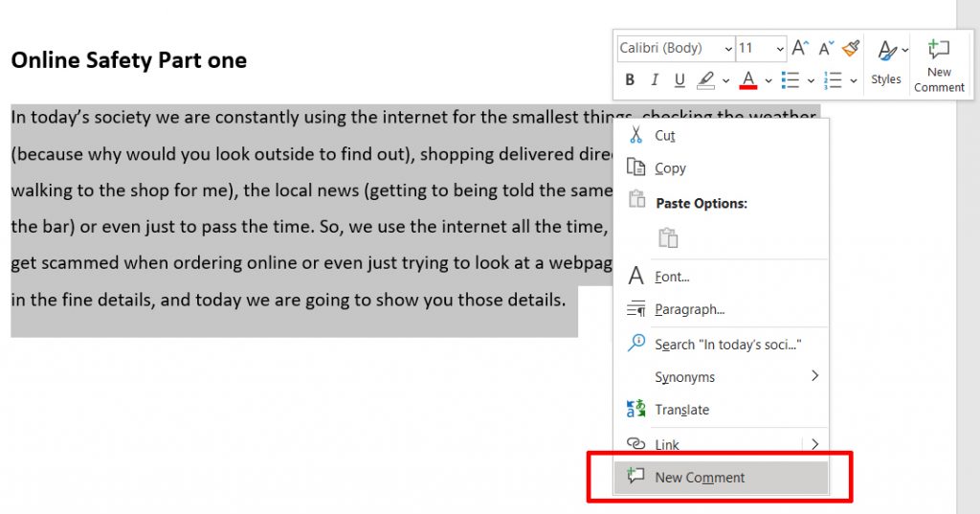Apply numbered list formatting
The height and width of the screenshot is (514, 980).
[x=834, y=80]
